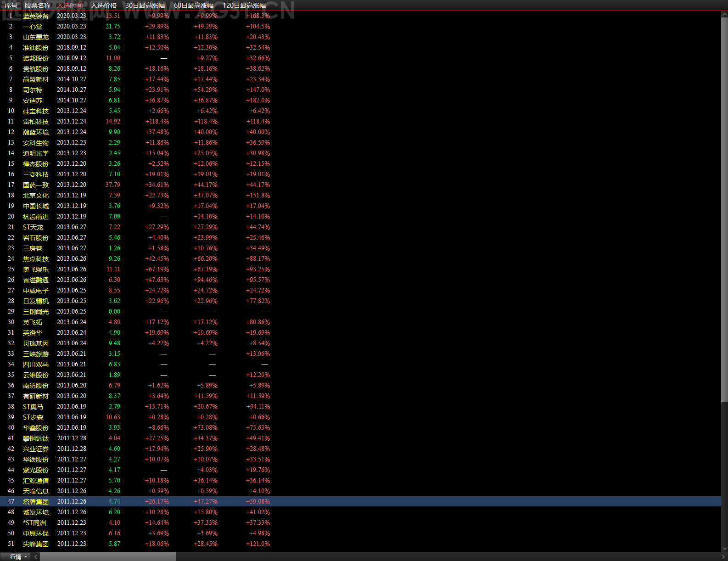Image resolution: width=728 pixels, height=561 pixels.
Task: Sort by the 入选时间 column header
Action: coord(70,6)
